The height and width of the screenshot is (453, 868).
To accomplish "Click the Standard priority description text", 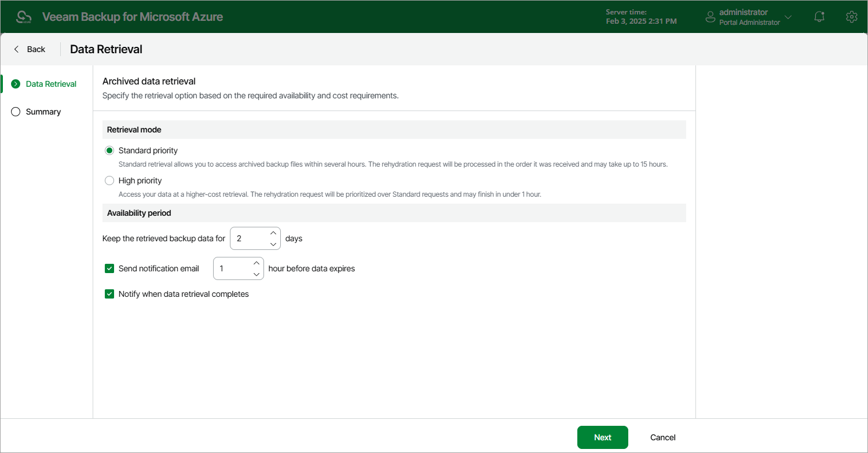I will click(393, 164).
